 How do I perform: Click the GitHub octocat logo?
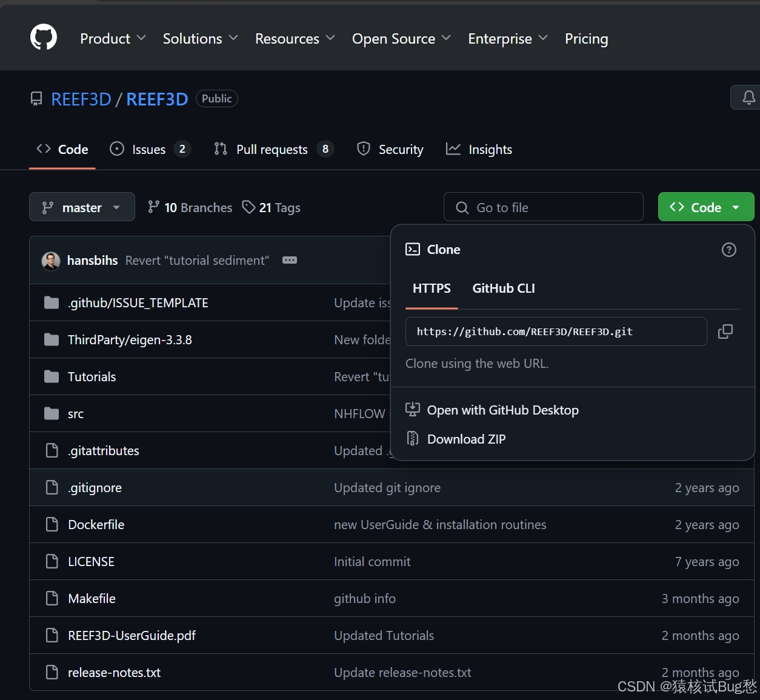pyautogui.click(x=44, y=38)
